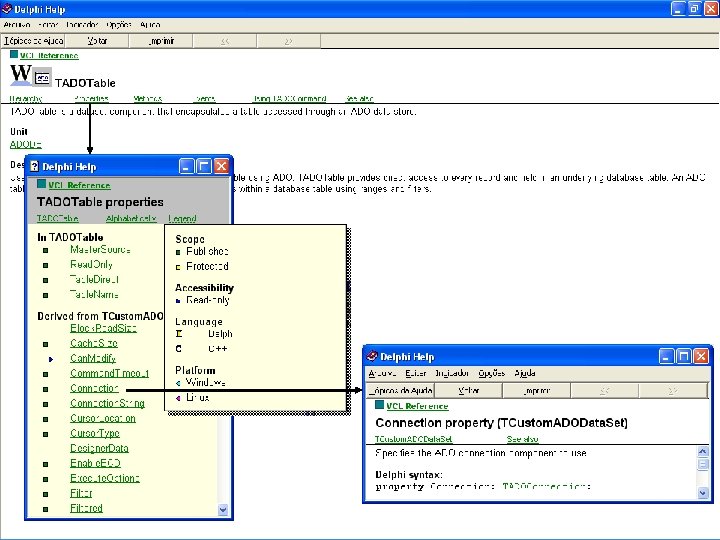Open the DesignerData property link
This screenshot has height=540, width=720.
(x=99, y=448)
